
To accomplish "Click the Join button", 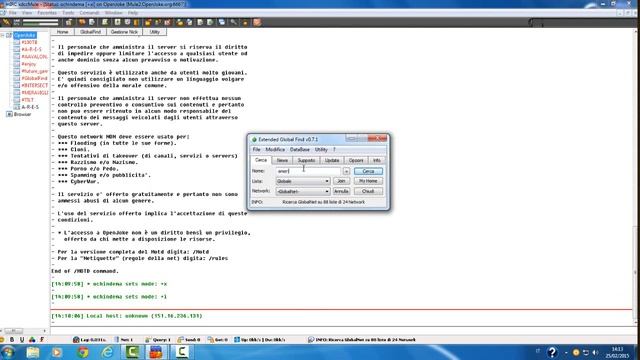I will tap(341, 181).
